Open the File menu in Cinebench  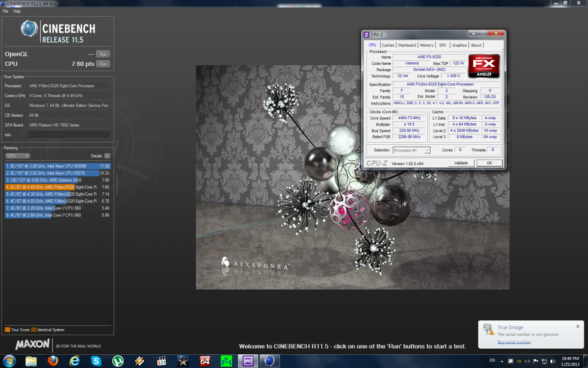coord(5,11)
